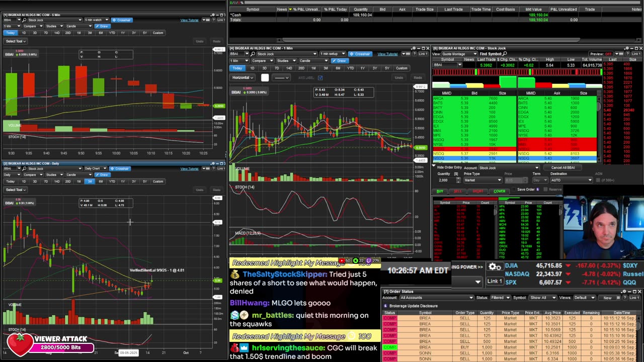Select 1D range in 1 Min chart
Image resolution: width=644 pixels, height=362 pixels.
point(252,68)
